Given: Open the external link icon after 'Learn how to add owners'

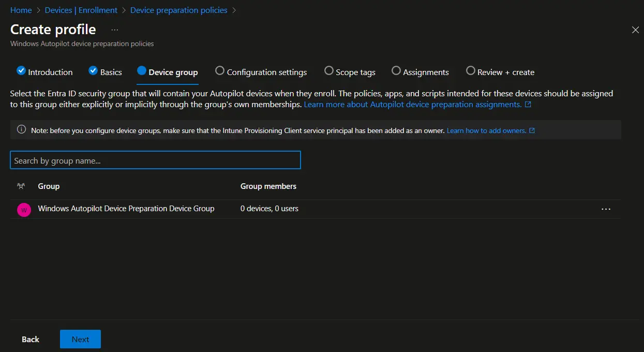Looking at the screenshot, I should pos(532,130).
